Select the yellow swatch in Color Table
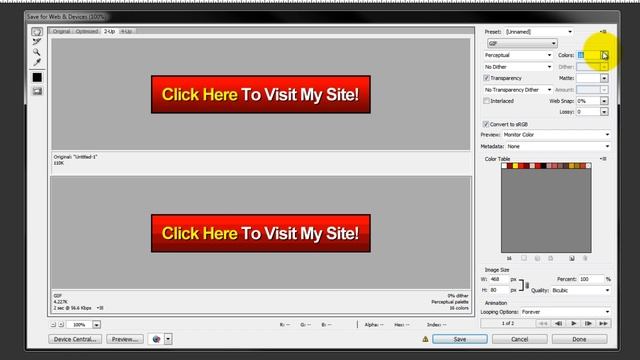Screen dimensions: 640x360 516,166
